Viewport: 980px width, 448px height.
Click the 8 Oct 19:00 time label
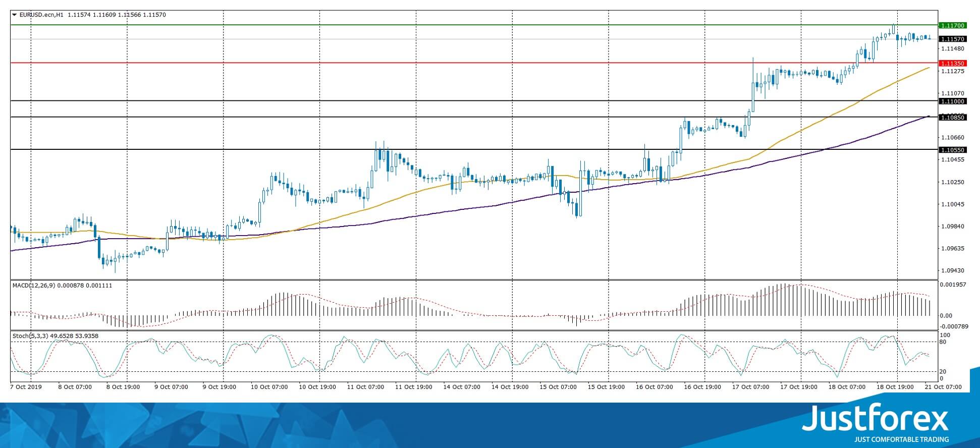coord(123,387)
